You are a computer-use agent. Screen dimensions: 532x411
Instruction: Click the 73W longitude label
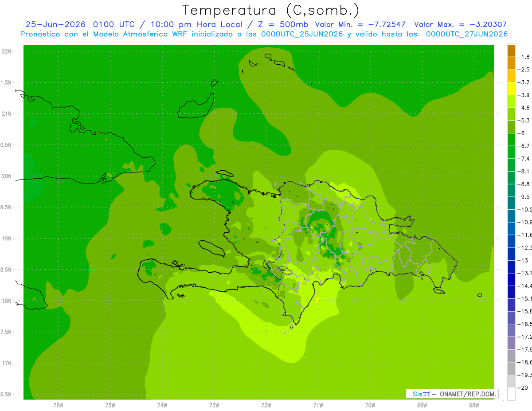pyautogui.click(x=214, y=405)
